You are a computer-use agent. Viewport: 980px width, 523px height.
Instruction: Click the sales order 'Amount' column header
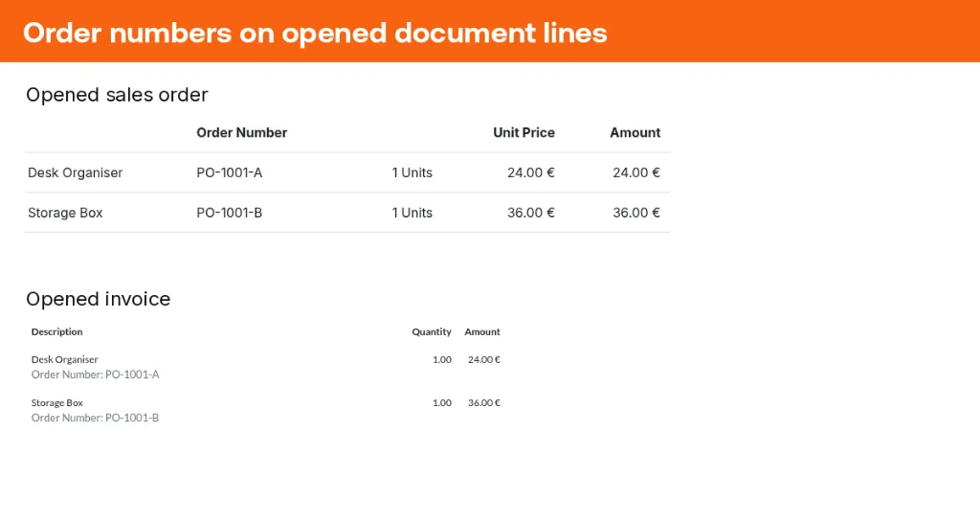[635, 132]
